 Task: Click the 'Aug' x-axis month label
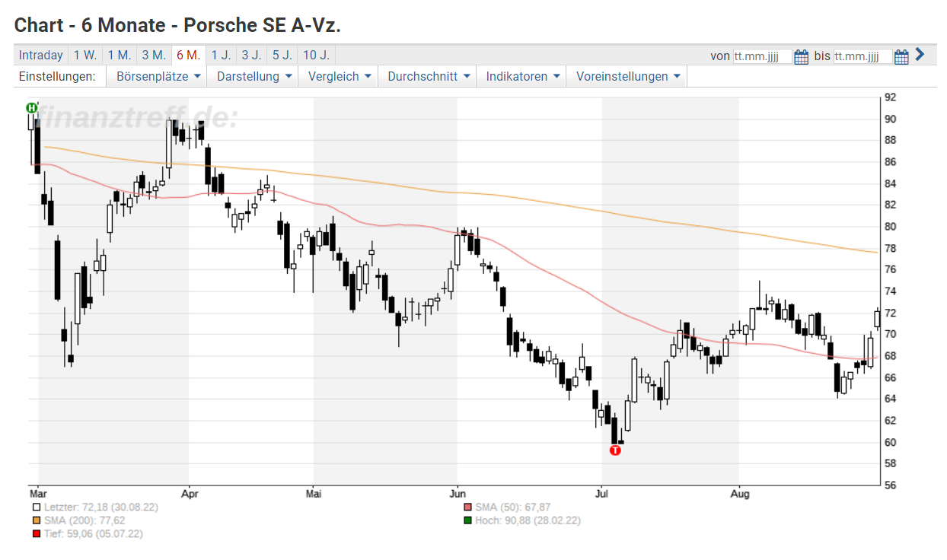[739, 495]
